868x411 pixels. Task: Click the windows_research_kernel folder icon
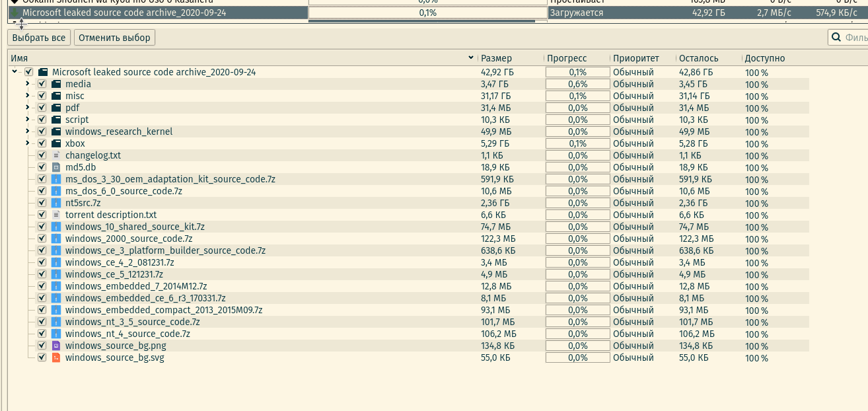click(56, 131)
